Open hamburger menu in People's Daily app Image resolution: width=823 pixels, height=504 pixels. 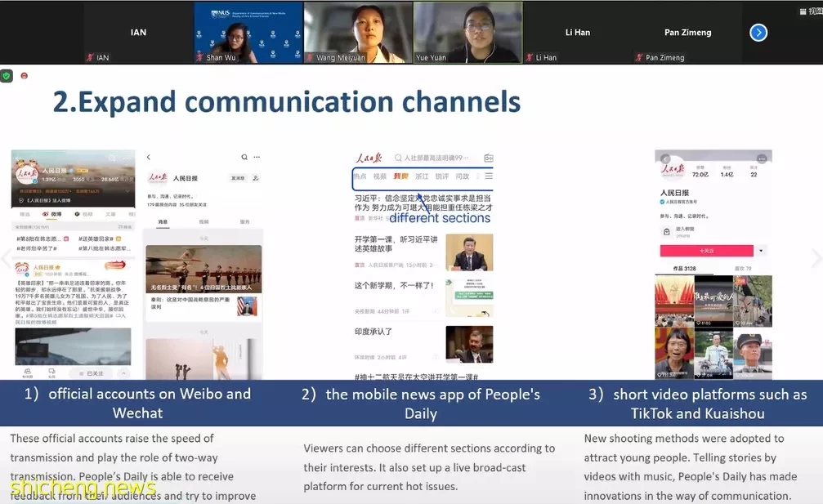click(489, 176)
